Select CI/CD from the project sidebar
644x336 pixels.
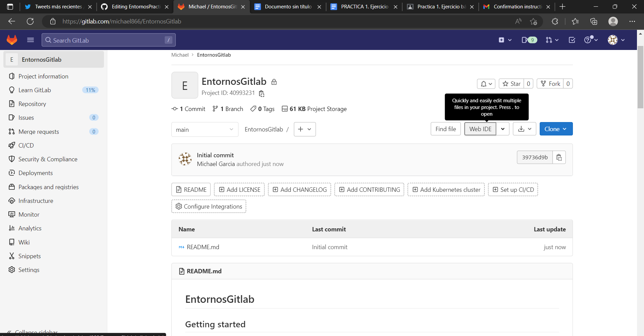click(x=26, y=145)
